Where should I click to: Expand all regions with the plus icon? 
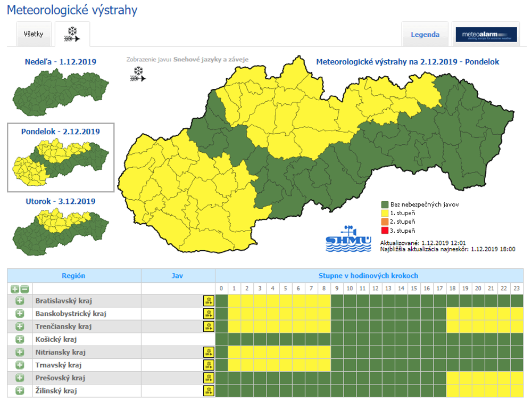point(14,289)
